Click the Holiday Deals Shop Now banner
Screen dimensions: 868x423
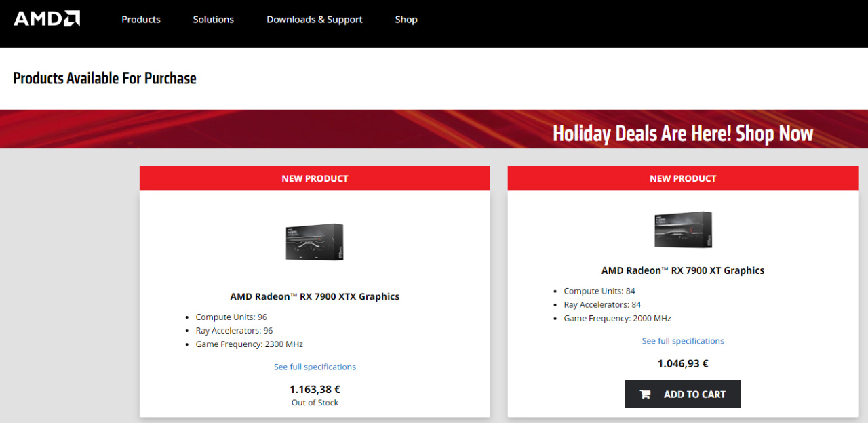pyautogui.click(x=434, y=129)
